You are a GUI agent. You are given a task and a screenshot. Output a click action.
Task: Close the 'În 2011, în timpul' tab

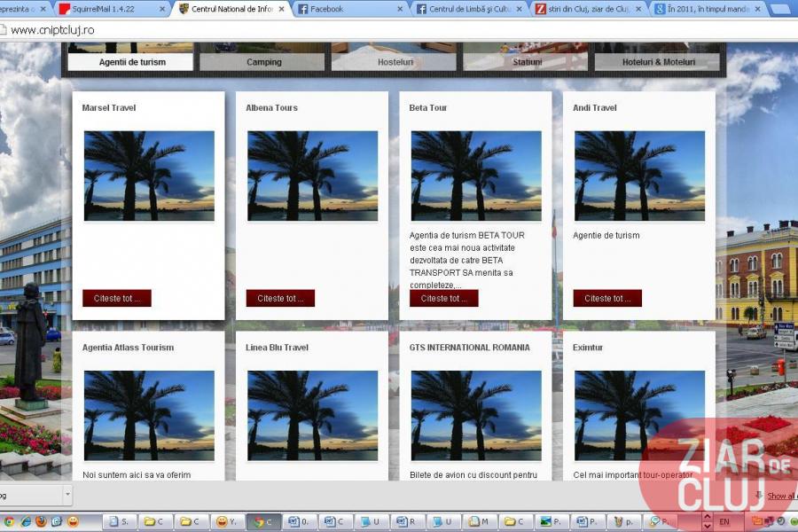click(758, 9)
